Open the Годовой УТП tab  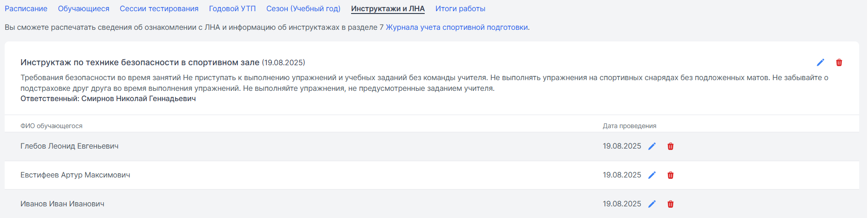click(232, 8)
